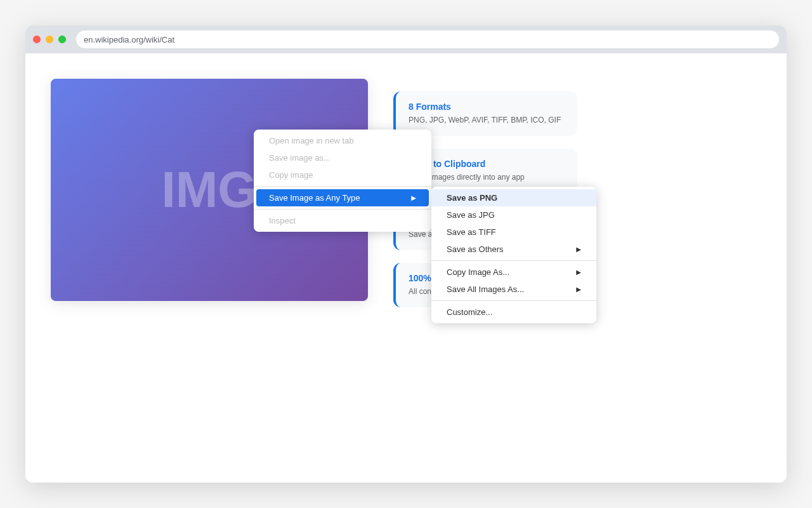Click the Save image as... entry
812x508 pixels.
[343, 157]
